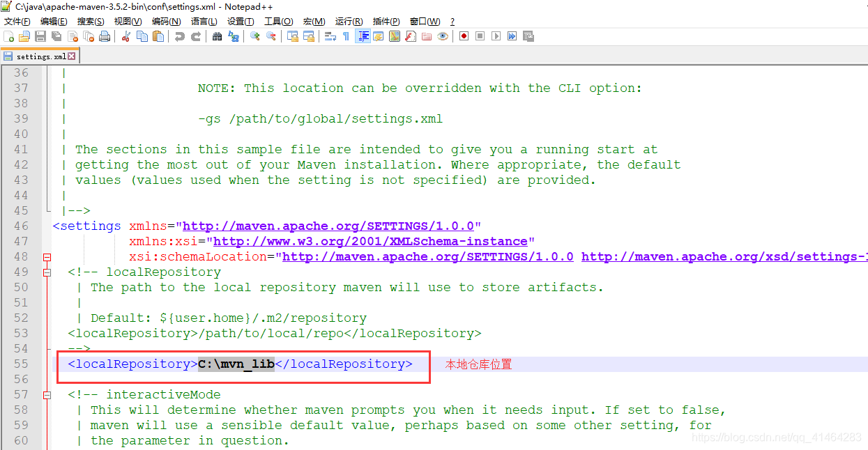Click the Open file folder icon
Image resolution: width=868 pixels, height=450 pixels.
24,36
